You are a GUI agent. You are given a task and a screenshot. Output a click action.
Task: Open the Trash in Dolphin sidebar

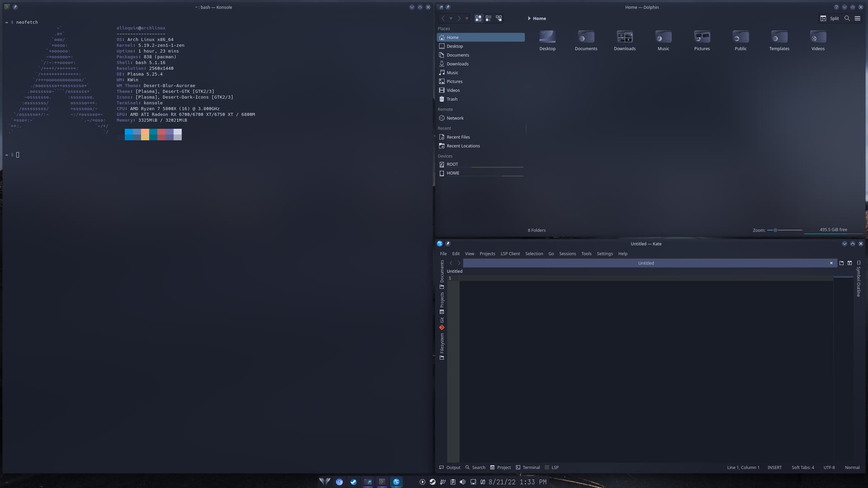[451, 99]
